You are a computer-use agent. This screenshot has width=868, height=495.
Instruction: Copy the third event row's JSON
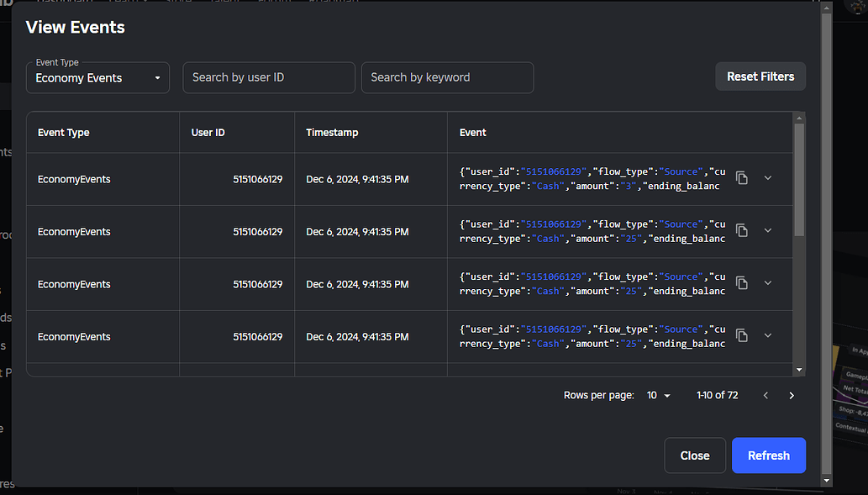(742, 283)
